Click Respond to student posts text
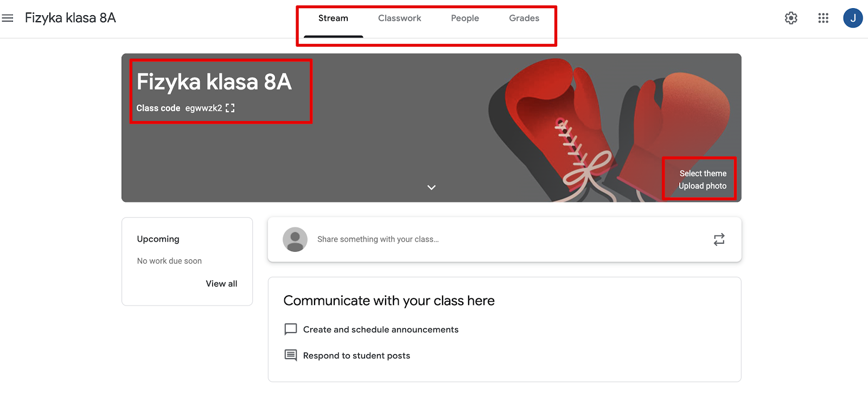The width and height of the screenshot is (868, 407). pos(356,355)
